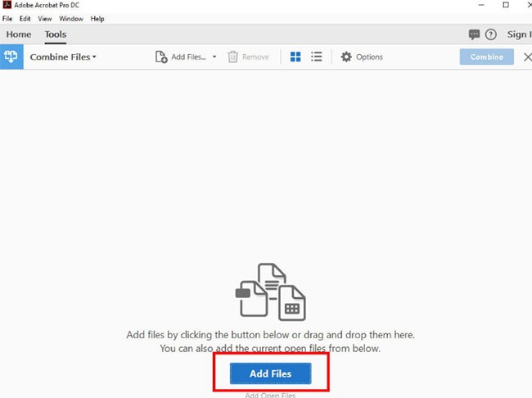Viewport: 532px width, 398px height.
Task: Open the View menu
Action: pos(44,18)
